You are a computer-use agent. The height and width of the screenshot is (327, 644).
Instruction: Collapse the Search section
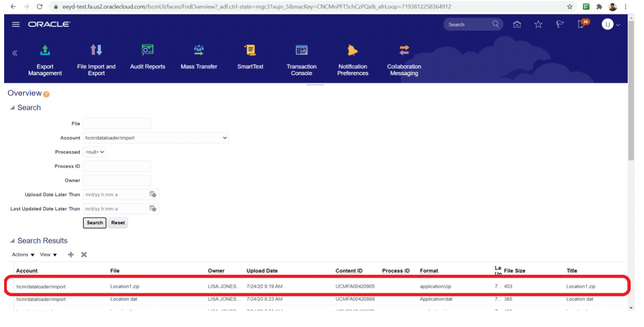click(12, 108)
